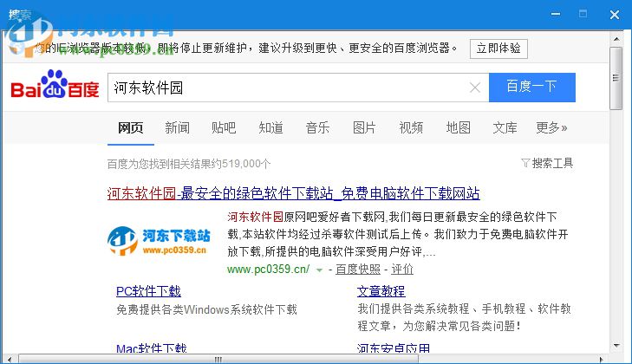Open the 河东安卓应用 sublink
632x364 pixels.
click(394, 348)
